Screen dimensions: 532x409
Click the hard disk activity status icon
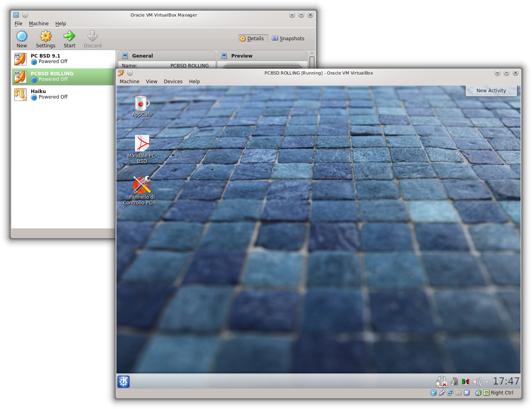[433, 393]
